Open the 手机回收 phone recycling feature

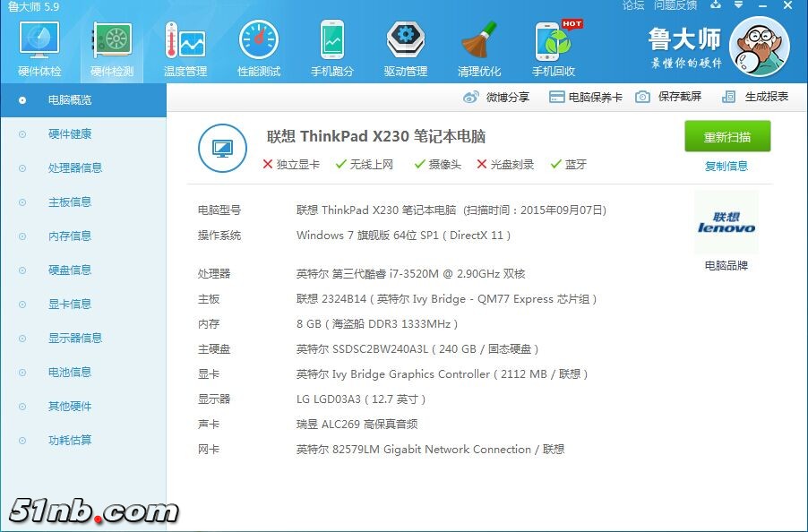click(554, 45)
